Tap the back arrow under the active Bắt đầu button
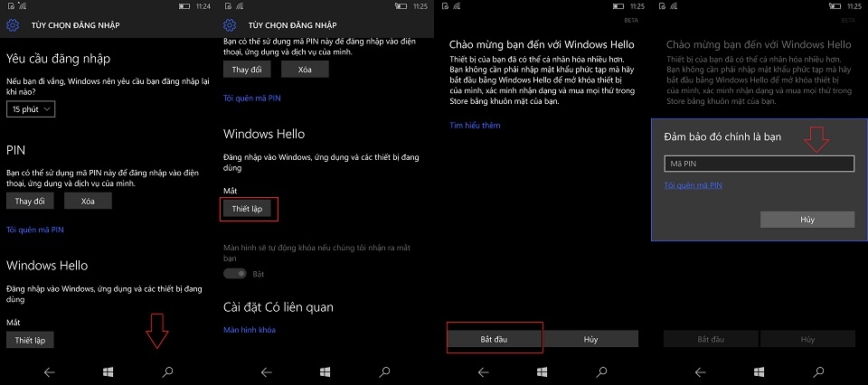 click(483, 372)
